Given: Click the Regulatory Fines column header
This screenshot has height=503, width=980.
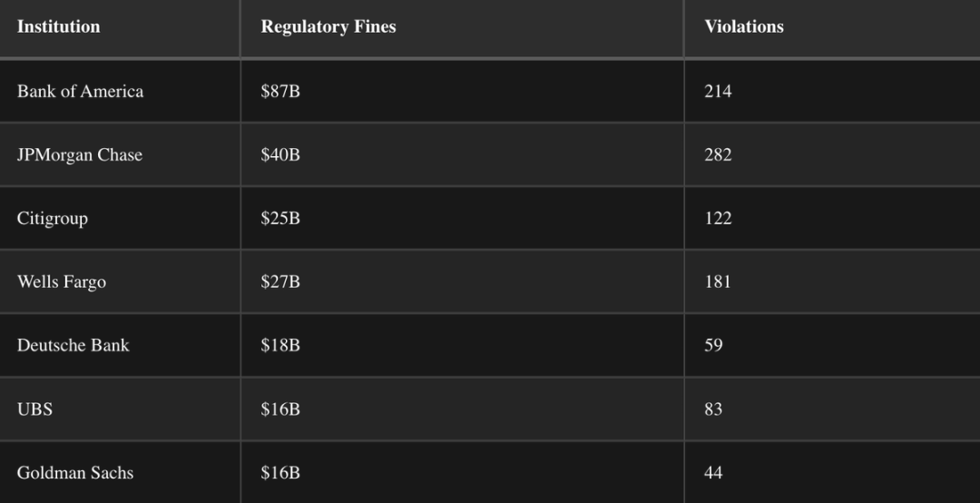Looking at the screenshot, I should (328, 27).
